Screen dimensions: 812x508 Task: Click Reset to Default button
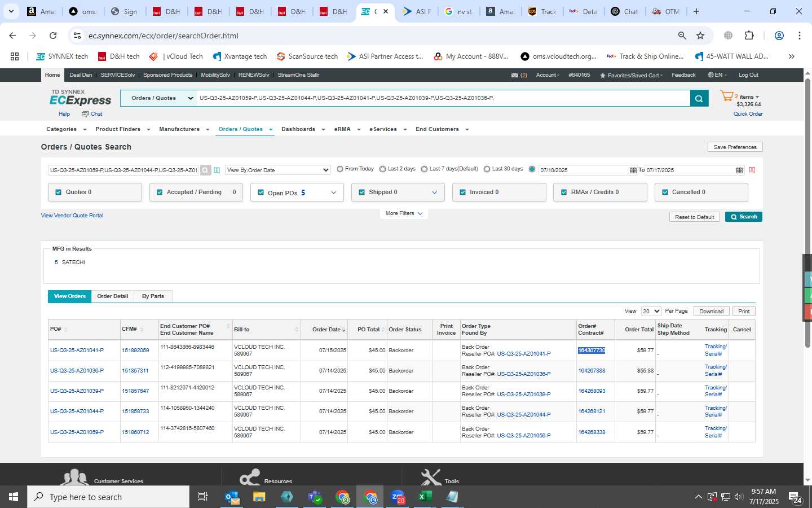click(694, 217)
